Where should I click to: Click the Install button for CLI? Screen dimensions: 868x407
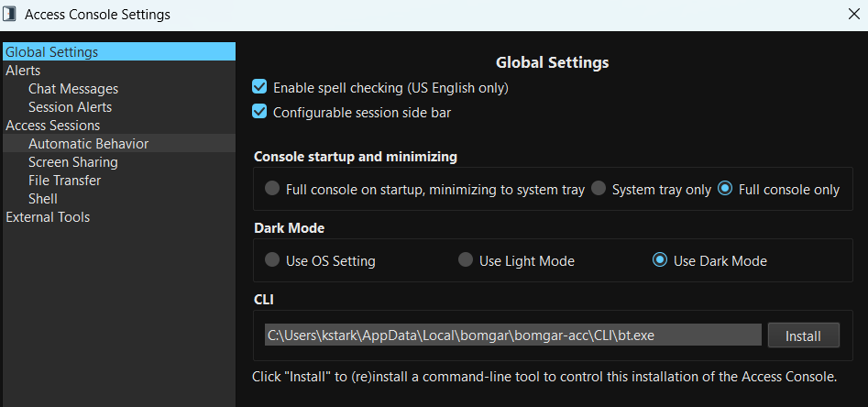point(803,335)
